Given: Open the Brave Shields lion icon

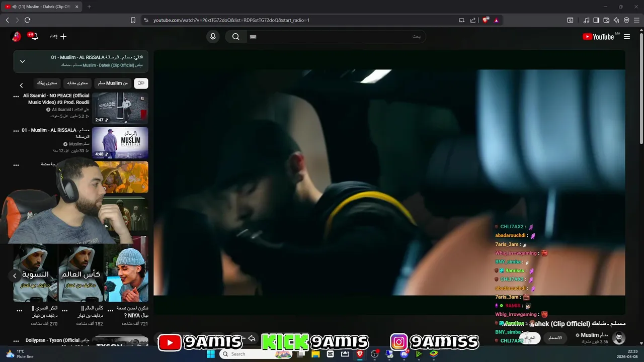Looking at the screenshot, I should 486,20.
